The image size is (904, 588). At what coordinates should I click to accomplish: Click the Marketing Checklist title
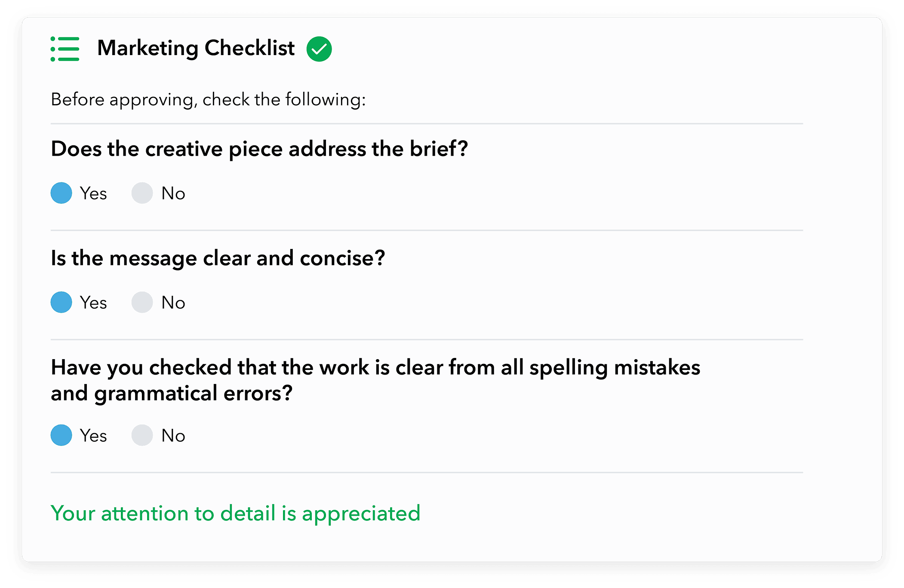click(x=195, y=48)
